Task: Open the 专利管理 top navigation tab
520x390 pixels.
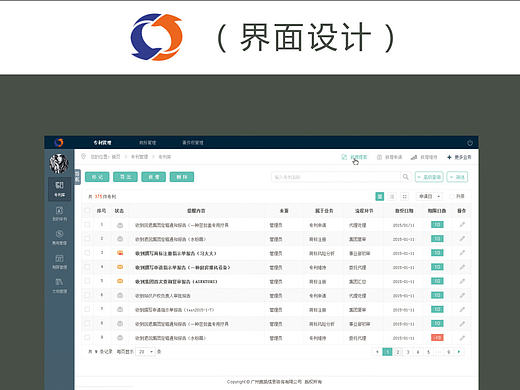Action: [102, 142]
